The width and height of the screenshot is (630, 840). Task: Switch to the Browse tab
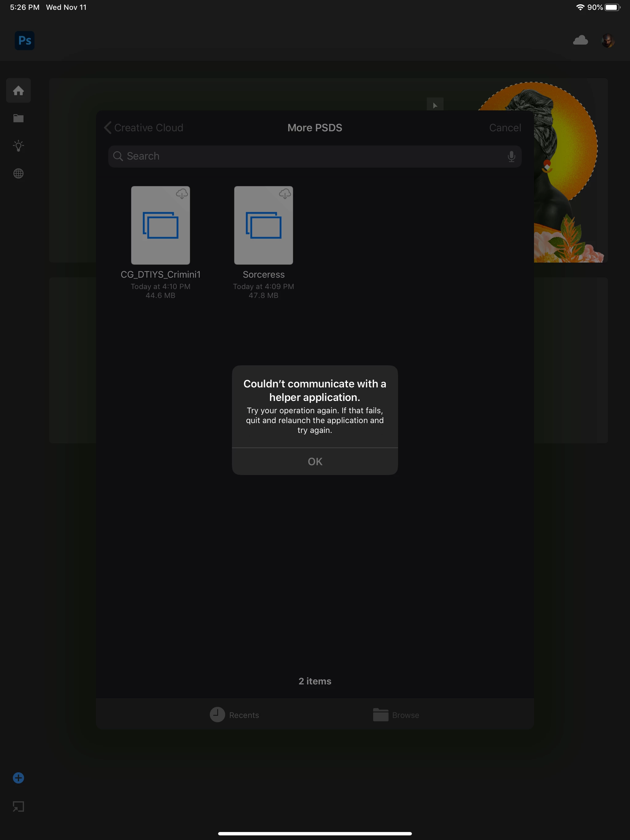pos(396,715)
